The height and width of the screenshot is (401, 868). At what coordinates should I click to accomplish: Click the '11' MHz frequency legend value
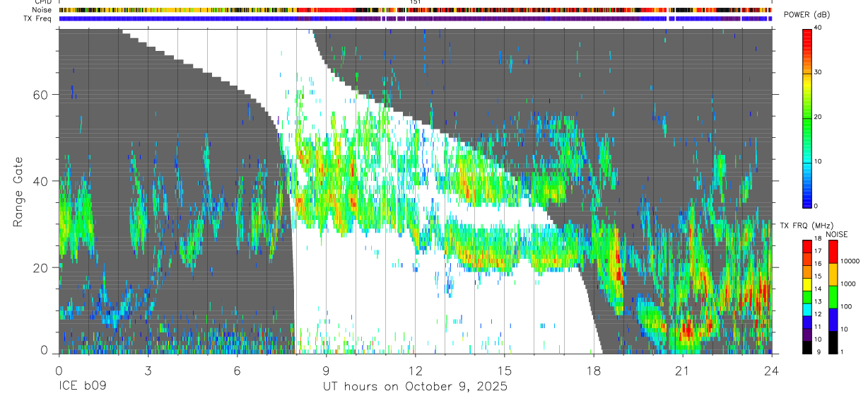coord(819,327)
